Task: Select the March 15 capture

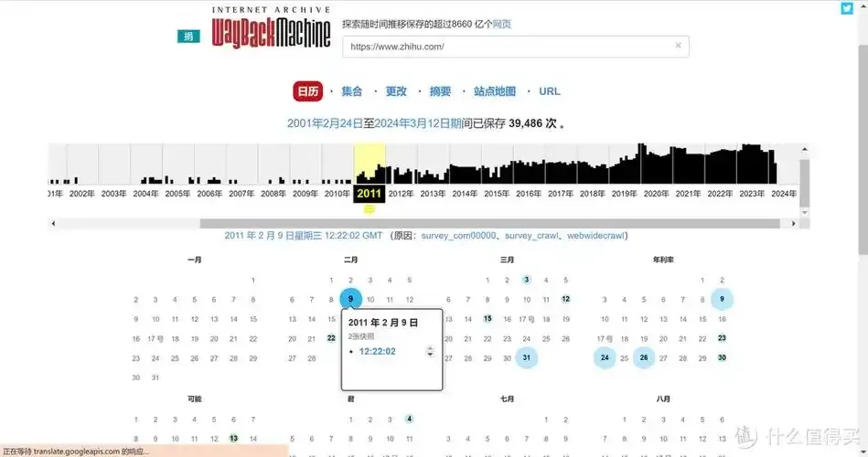Action: click(x=488, y=318)
